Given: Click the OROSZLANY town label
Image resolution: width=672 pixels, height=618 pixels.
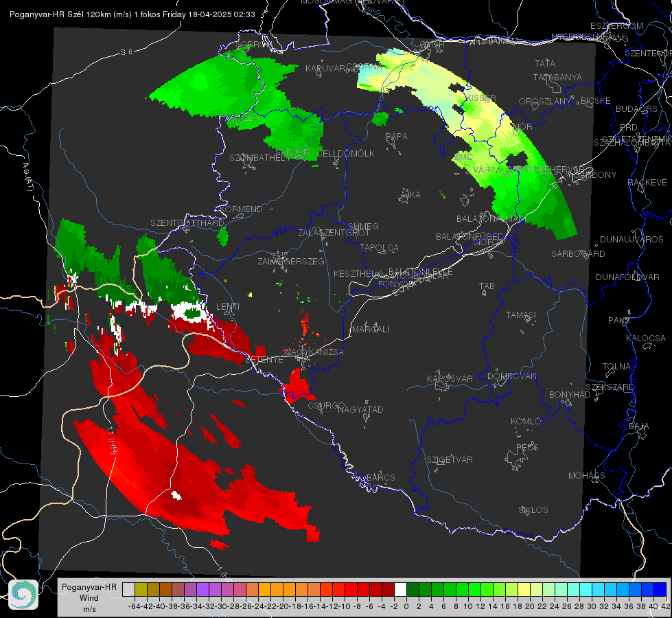Looking at the screenshot, I should 545,102.
